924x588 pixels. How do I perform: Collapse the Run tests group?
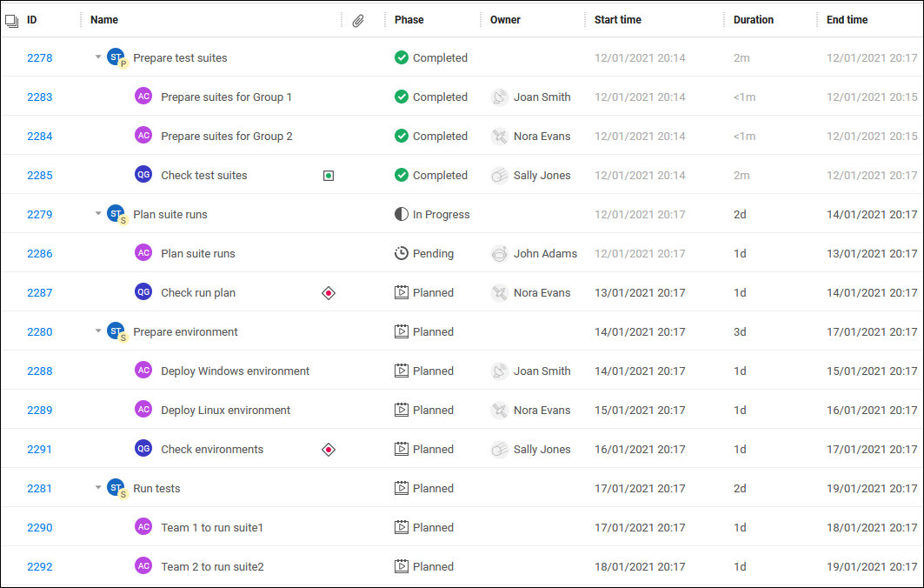(x=98, y=488)
